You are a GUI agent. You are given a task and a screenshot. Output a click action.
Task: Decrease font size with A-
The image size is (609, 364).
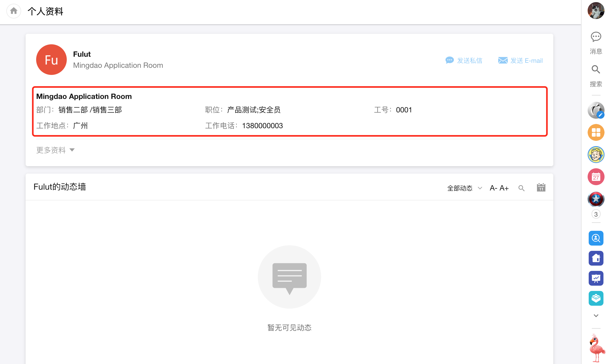[493, 188]
